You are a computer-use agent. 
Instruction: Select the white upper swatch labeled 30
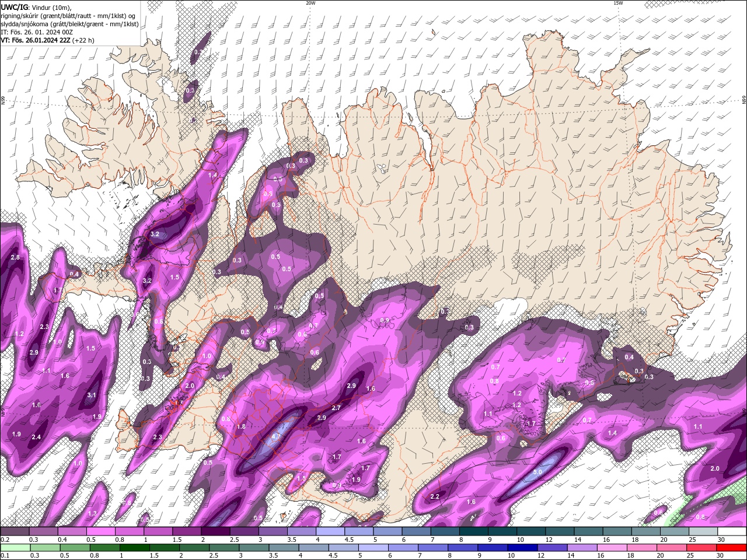point(732,531)
